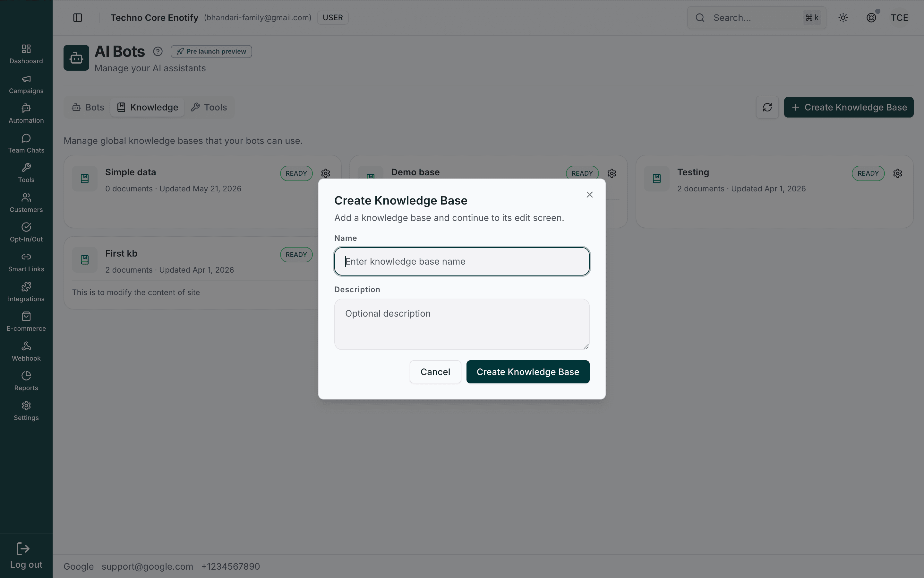Click the USER role badge
The image size is (924, 578).
pyautogui.click(x=333, y=18)
